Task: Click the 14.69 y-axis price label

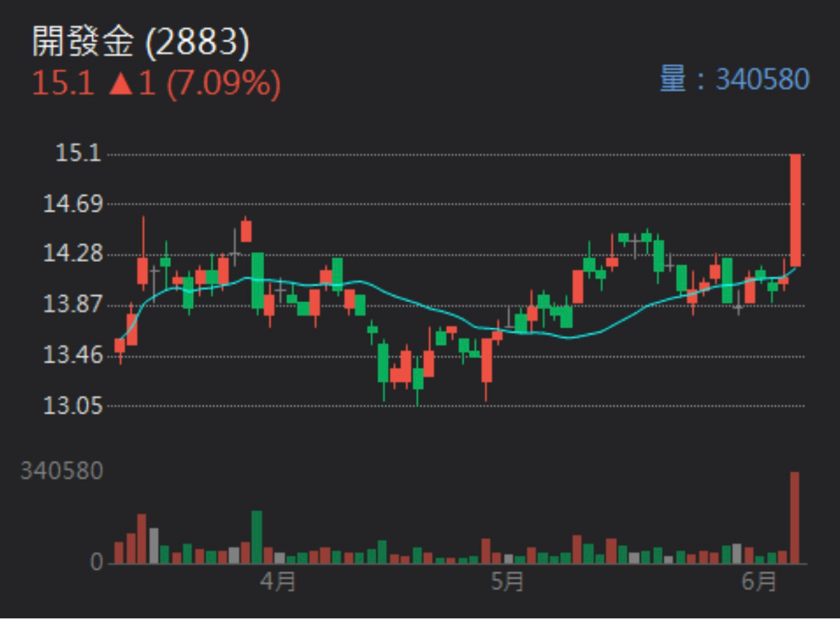Action: 72,204
